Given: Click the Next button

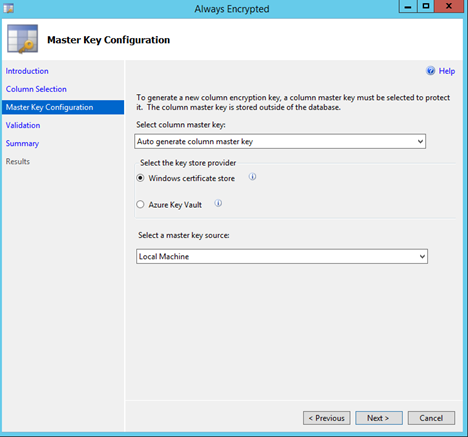Looking at the screenshot, I should pyautogui.click(x=379, y=418).
